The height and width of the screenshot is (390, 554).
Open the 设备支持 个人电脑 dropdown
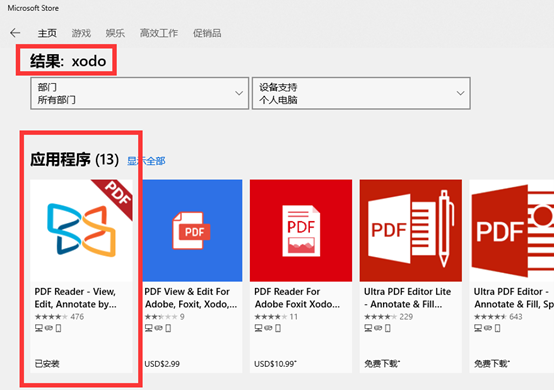click(361, 93)
